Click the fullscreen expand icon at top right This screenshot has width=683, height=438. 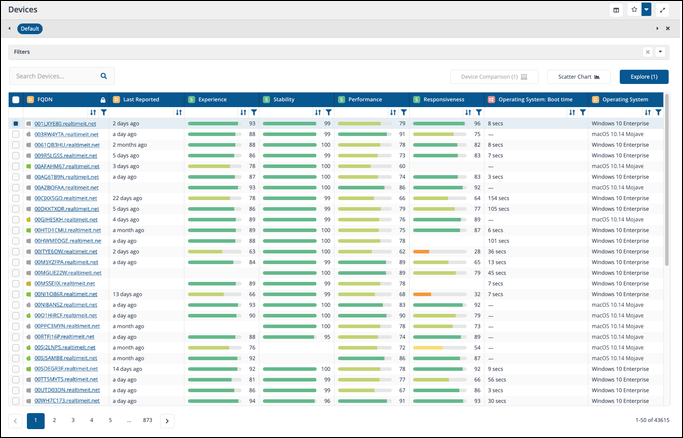tap(662, 9)
